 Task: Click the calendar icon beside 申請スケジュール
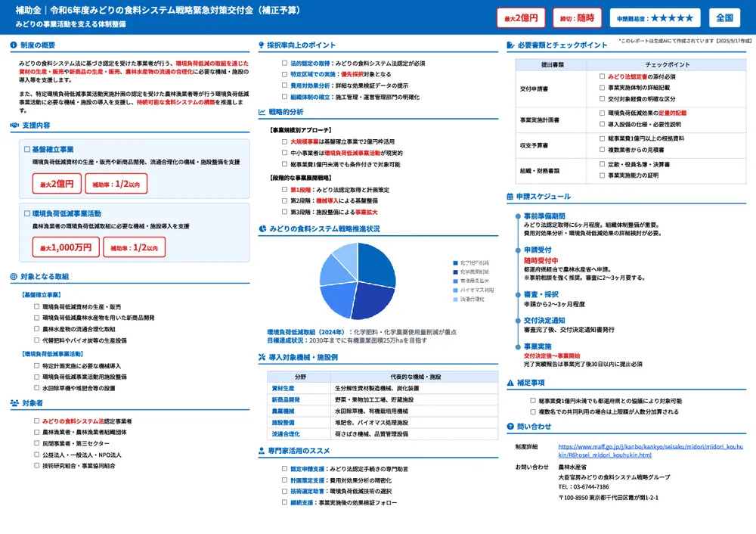pyautogui.click(x=510, y=197)
